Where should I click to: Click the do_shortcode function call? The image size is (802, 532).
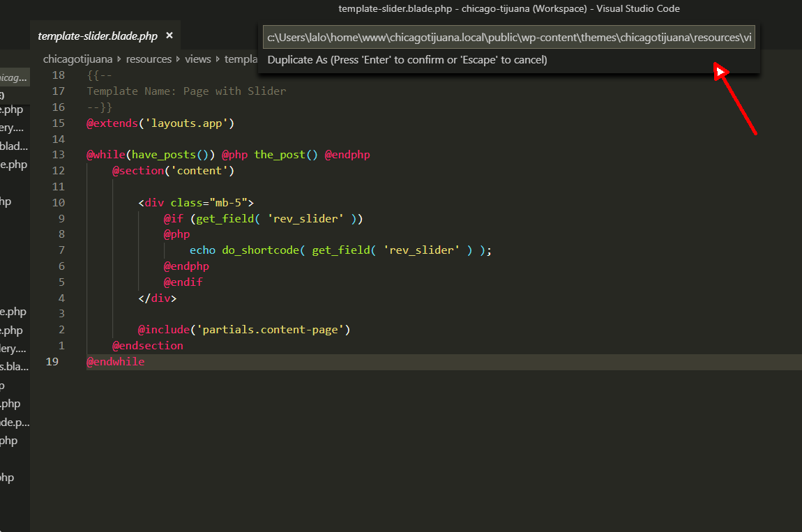(260, 250)
